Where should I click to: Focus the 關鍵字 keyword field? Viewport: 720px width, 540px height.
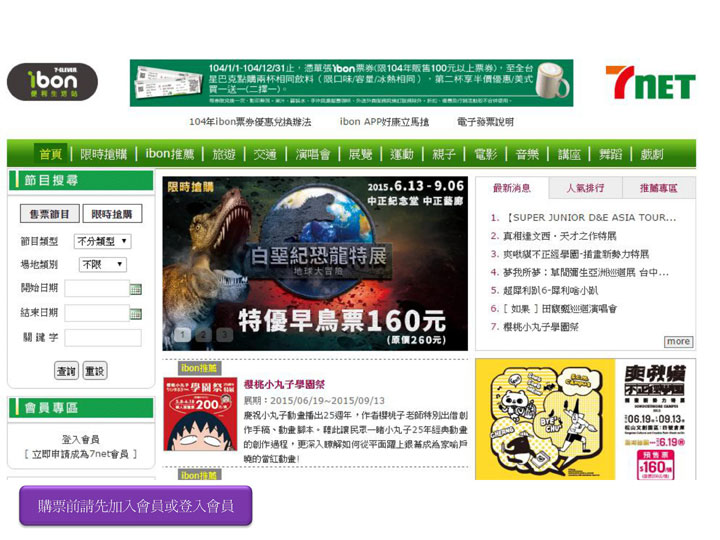[x=103, y=338]
